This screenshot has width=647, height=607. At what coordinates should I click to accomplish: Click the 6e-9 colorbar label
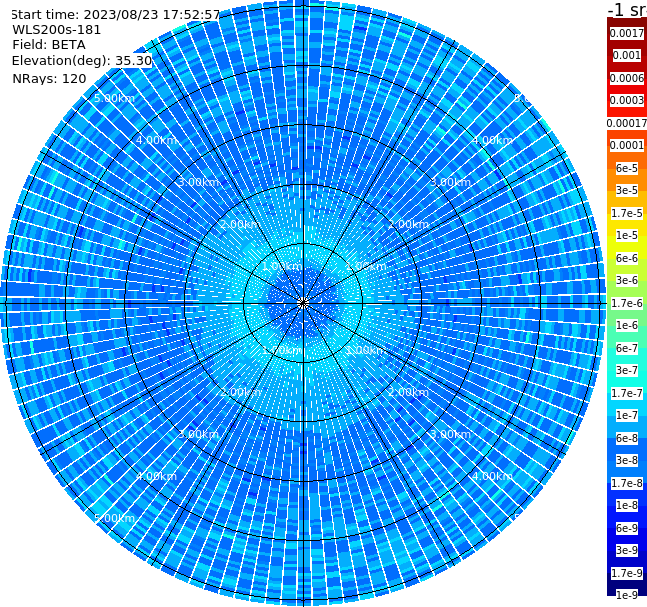coord(627,528)
